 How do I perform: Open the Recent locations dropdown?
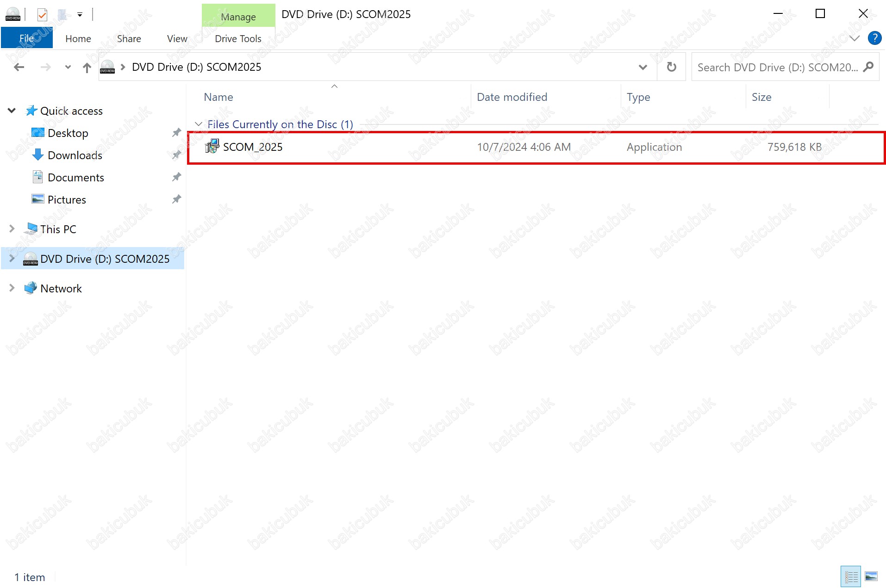[68, 68]
